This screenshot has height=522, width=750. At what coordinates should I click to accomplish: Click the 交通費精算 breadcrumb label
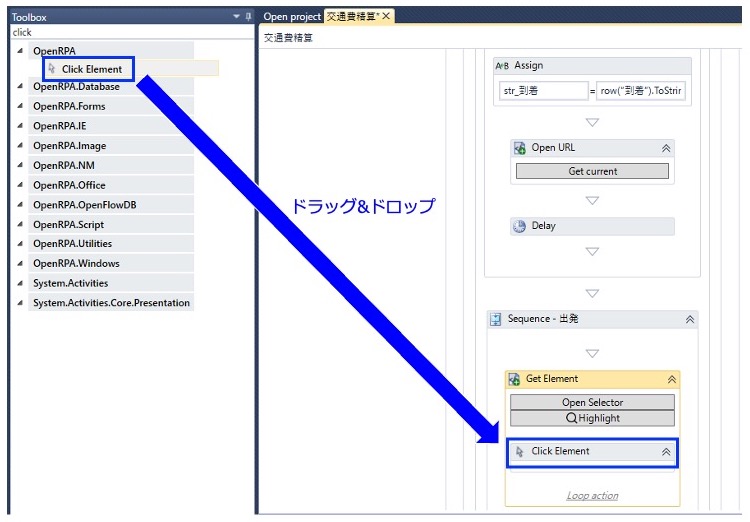pos(288,37)
